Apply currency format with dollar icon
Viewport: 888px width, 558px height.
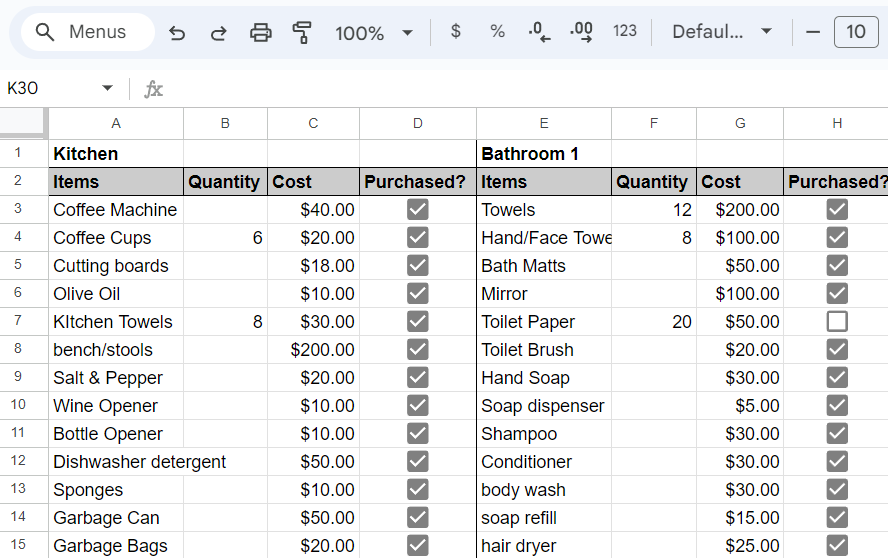coord(455,31)
